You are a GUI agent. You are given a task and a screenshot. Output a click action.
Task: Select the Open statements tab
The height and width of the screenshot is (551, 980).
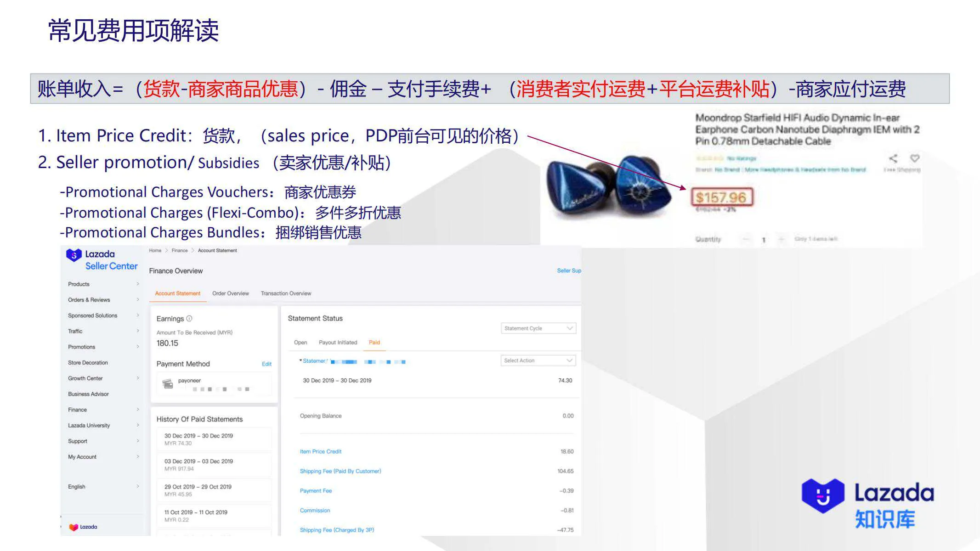tap(300, 343)
